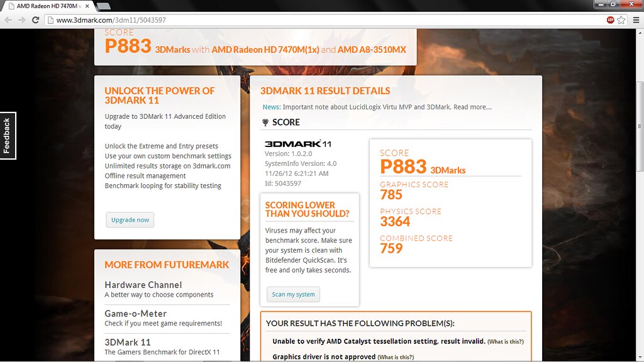Viewport: 644px width, 362px height.
Task: Reload the 3dmark page
Action: [x=36, y=19]
